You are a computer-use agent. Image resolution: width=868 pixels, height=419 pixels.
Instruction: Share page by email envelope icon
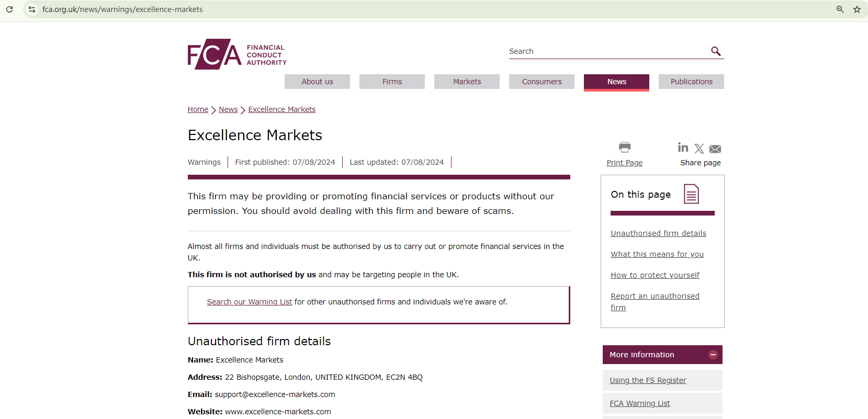point(715,149)
